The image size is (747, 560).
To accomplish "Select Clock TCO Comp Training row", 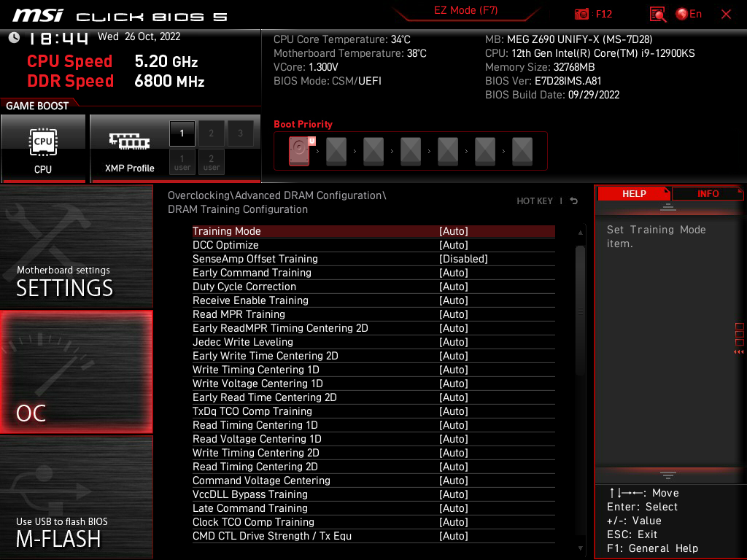I will coord(373,522).
